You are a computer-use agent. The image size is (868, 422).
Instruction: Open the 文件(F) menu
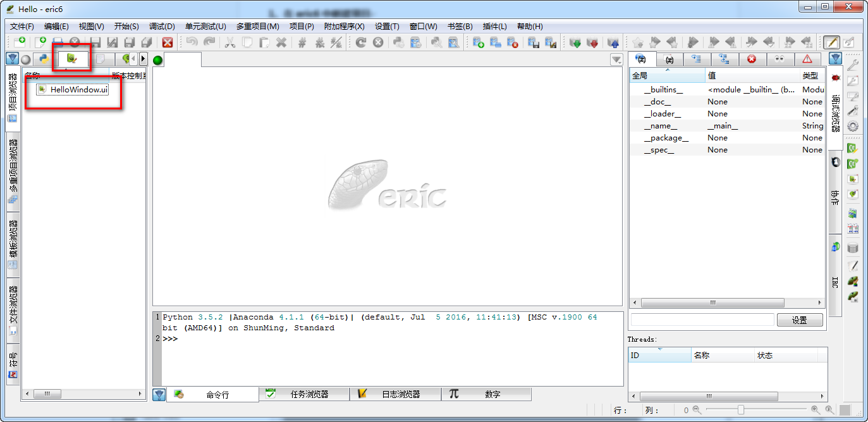(x=22, y=26)
